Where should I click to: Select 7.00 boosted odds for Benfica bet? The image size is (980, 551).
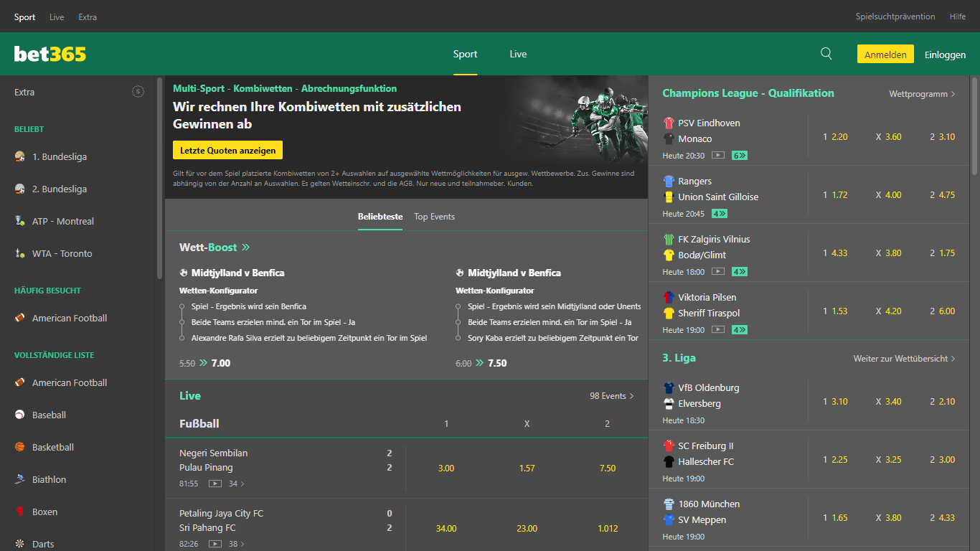coord(221,363)
